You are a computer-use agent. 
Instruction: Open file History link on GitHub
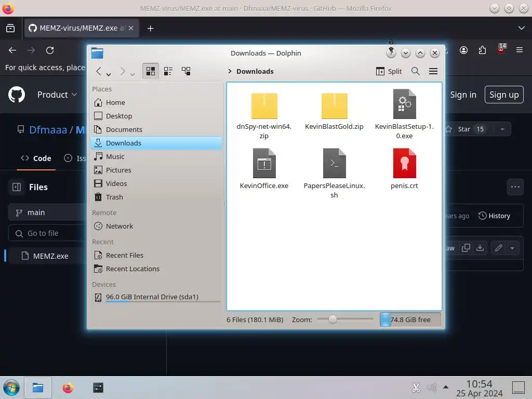[x=494, y=216]
